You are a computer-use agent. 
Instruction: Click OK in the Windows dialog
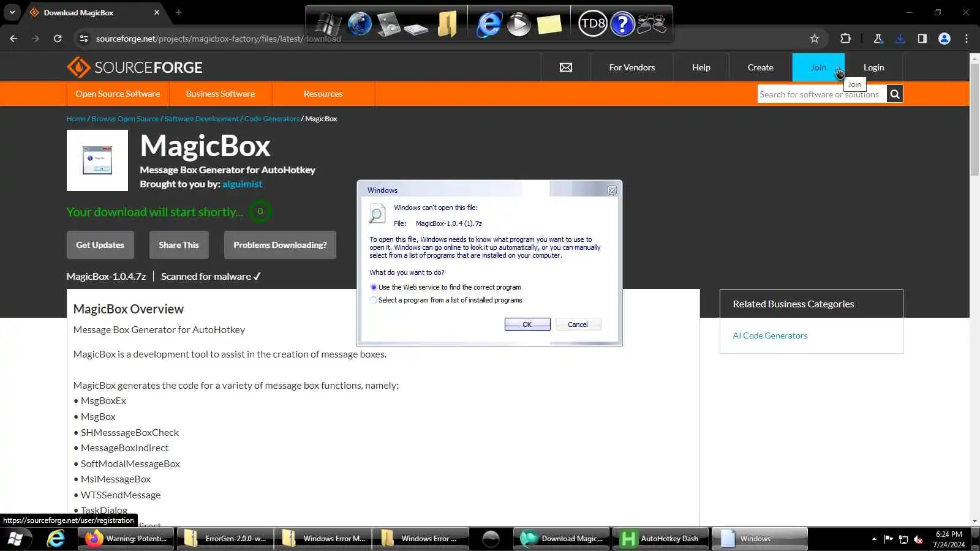coord(527,324)
